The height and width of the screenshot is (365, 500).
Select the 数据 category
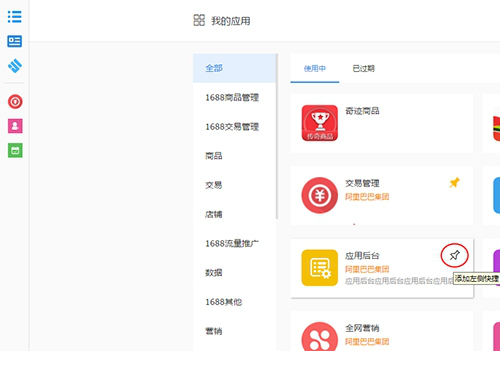(x=234, y=273)
